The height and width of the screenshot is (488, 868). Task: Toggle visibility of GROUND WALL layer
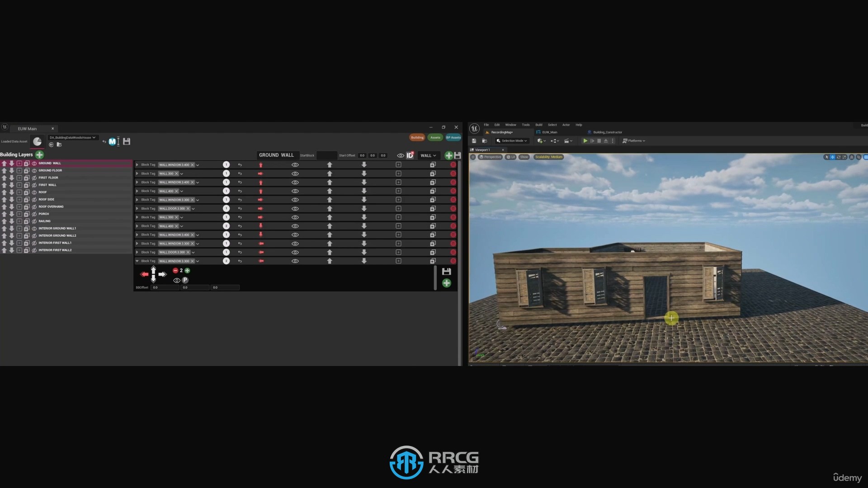click(x=34, y=163)
